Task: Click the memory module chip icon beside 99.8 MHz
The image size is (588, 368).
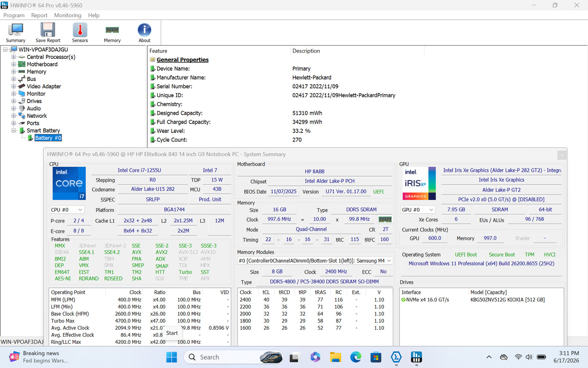Action: (x=385, y=219)
